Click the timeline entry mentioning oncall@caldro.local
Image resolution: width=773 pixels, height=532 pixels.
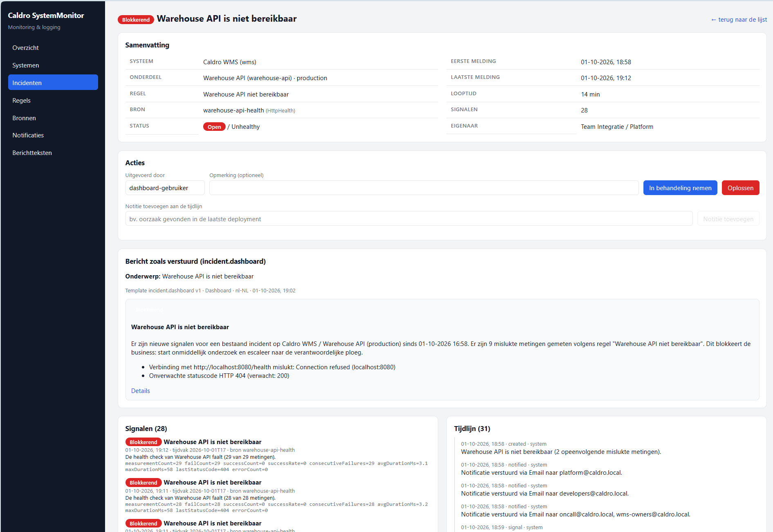point(576,514)
